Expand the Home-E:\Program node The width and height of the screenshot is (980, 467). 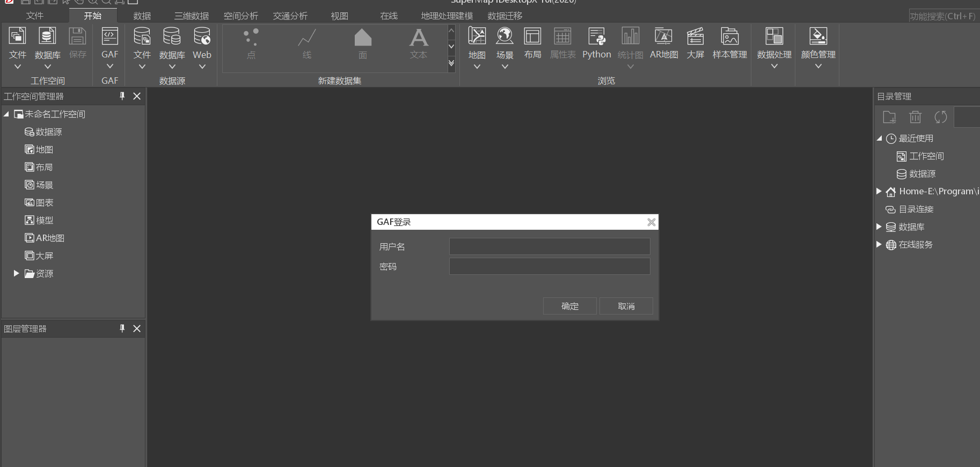(x=879, y=191)
